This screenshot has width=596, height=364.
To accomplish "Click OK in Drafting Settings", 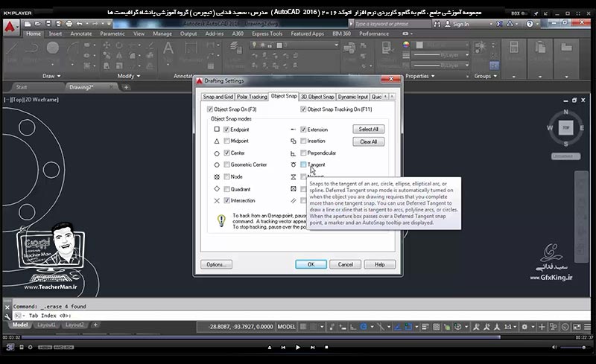I will click(311, 264).
